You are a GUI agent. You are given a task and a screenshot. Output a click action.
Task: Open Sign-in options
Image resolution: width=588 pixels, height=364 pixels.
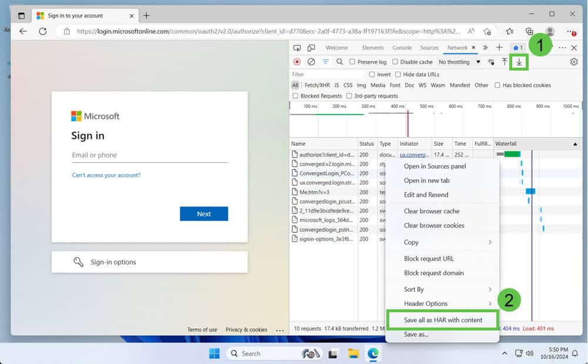pyautogui.click(x=149, y=262)
